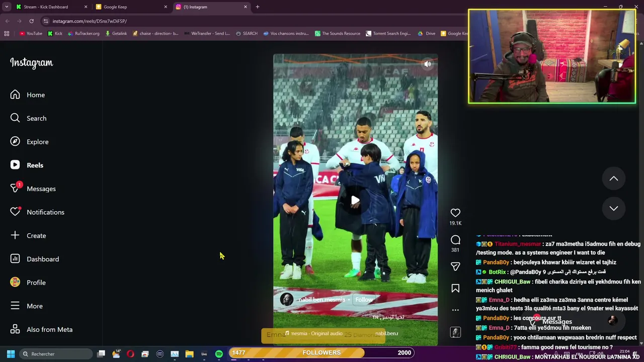Open the SEARCH bookmark
The width and height of the screenshot is (644, 362).
click(247, 34)
